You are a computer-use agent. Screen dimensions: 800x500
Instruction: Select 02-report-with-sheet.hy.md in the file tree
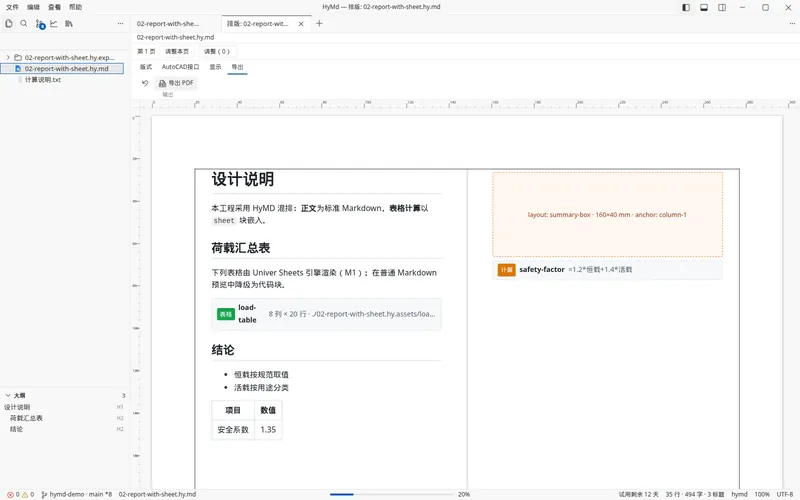62,68
